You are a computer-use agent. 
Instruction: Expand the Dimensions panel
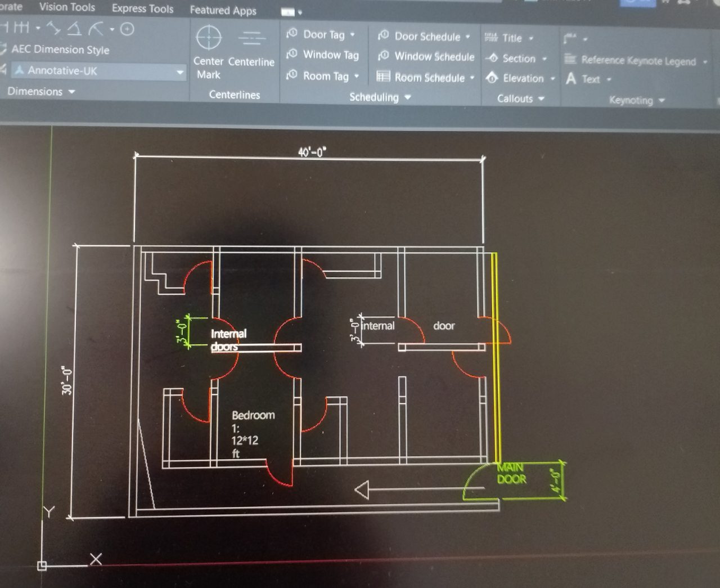(x=71, y=92)
